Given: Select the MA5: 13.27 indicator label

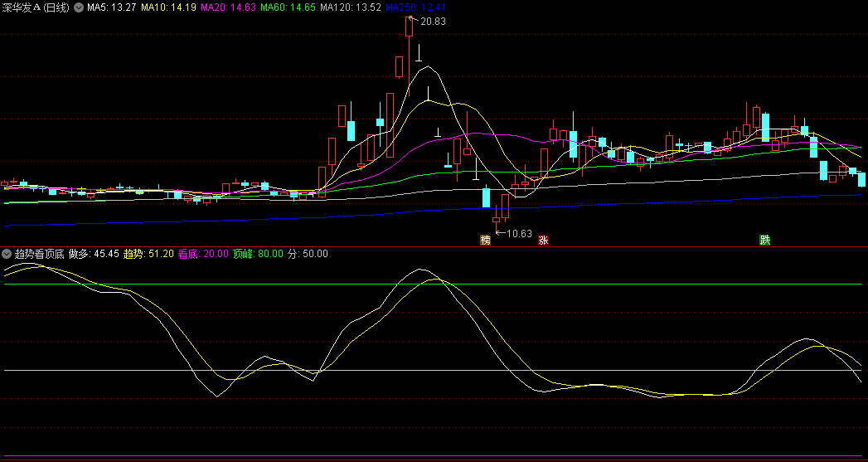Looking at the screenshot, I should (111, 7).
